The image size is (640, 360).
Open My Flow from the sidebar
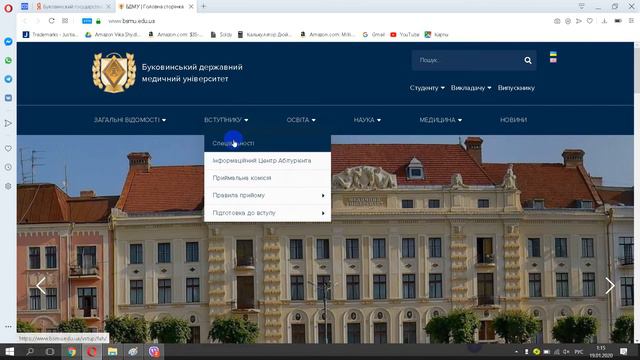coord(8,123)
